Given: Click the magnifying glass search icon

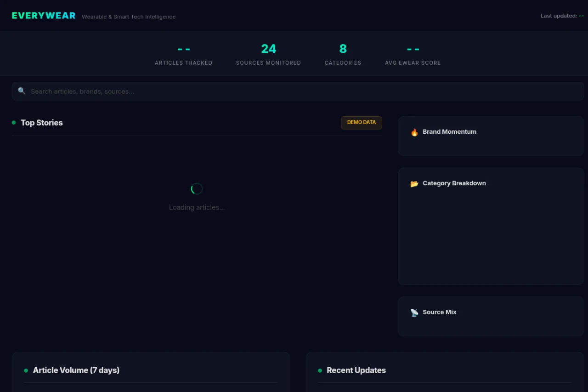Looking at the screenshot, I should (x=22, y=91).
